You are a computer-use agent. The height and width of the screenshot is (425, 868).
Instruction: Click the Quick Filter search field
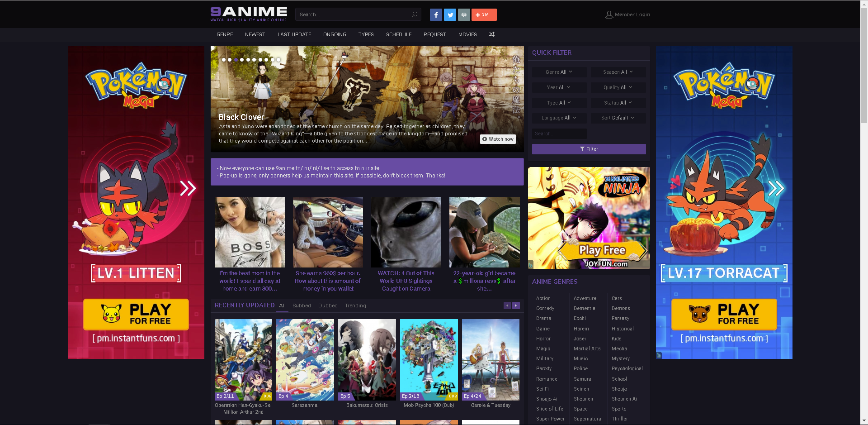(559, 134)
